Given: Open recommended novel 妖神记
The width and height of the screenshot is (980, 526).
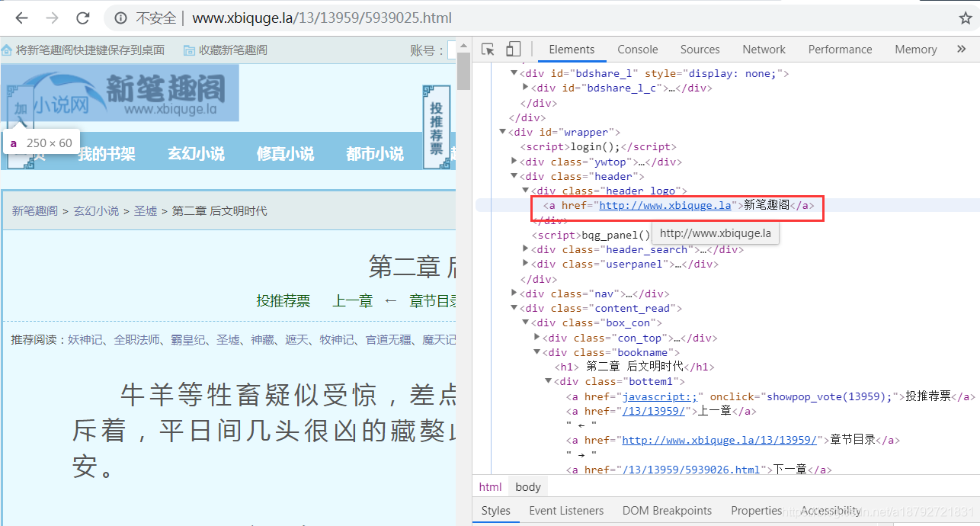Looking at the screenshot, I should (x=85, y=340).
